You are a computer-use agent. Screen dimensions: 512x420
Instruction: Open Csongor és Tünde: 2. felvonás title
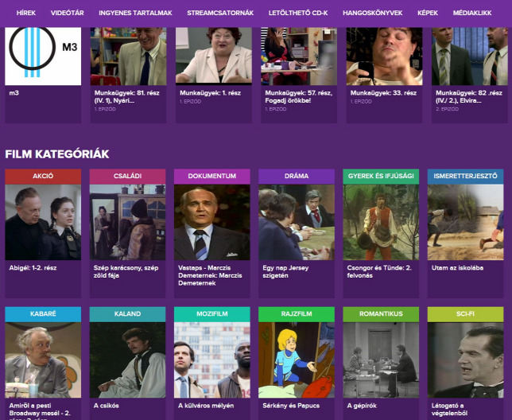pyautogui.click(x=379, y=272)
